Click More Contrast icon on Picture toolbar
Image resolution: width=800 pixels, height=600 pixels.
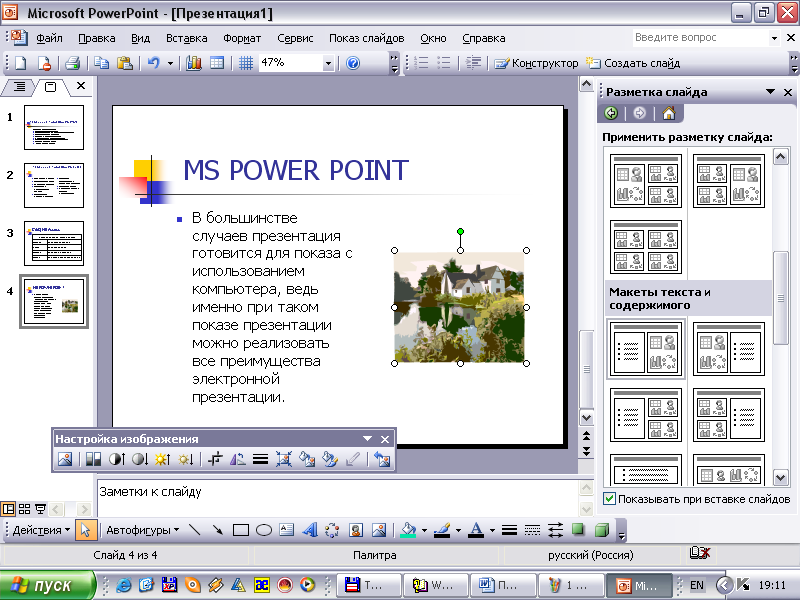pos(117,459)
